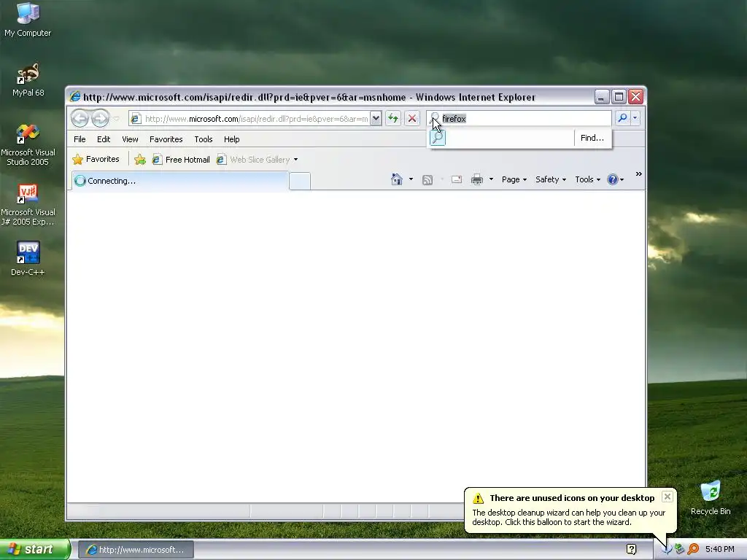Image resolution: width=747 pixels, height=560 pixels.
Task: Click the search provider icon in dropdown
Action: [x=438, y=138]
